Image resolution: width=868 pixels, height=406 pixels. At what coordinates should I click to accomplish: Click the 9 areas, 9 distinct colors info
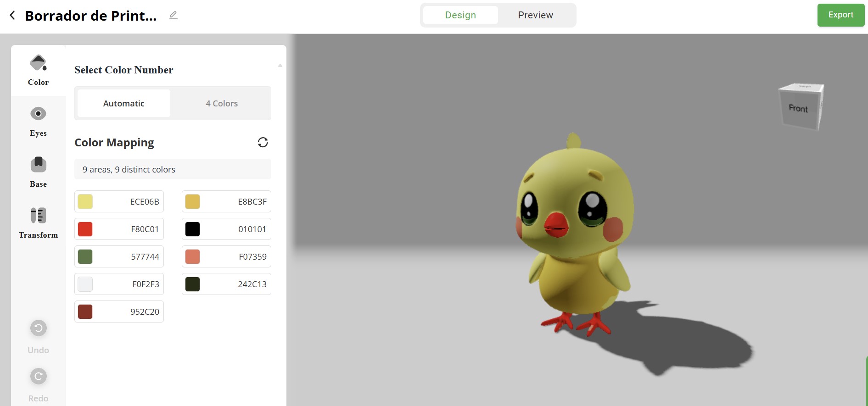pyautogui.click(x=173, y=169)
